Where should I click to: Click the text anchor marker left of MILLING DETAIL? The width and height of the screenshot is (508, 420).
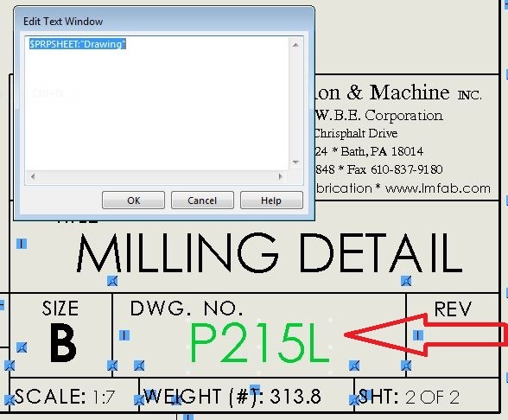click(x=22, y=244)
